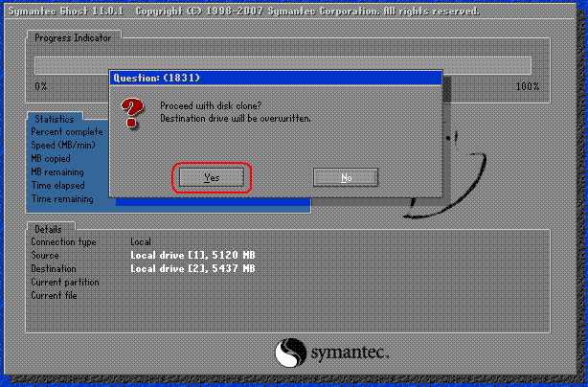Click the 'Source' label
Screen dimensions: 588x387
(45, 256)
